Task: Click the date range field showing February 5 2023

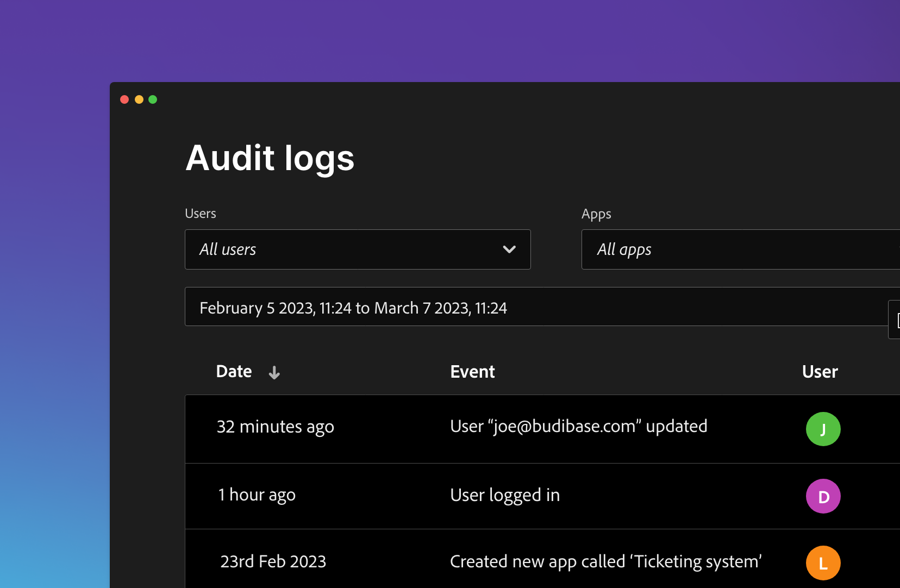Action: (353, 307)
